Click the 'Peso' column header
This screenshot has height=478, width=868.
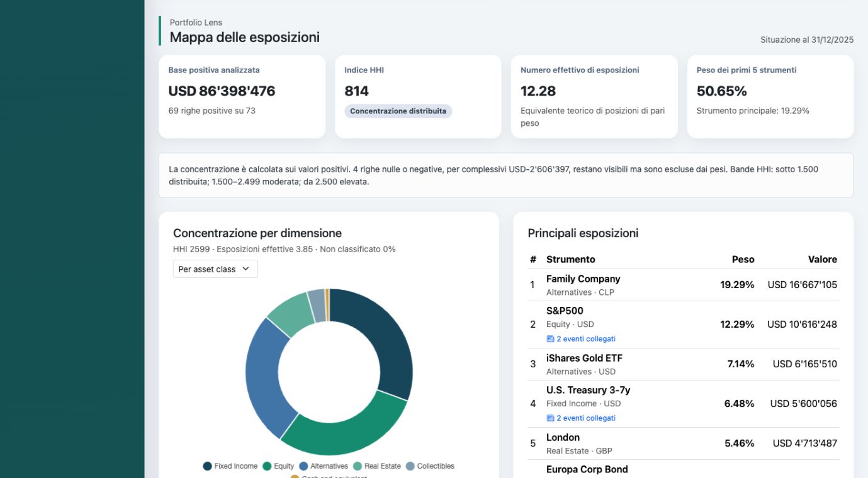(743, 259)
